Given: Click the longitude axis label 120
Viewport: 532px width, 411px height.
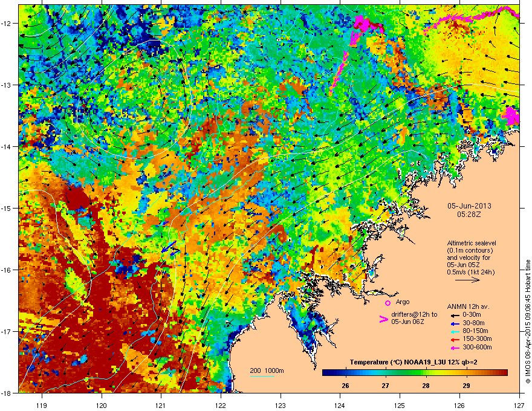Looking at the screenshot, I should 102,405.
